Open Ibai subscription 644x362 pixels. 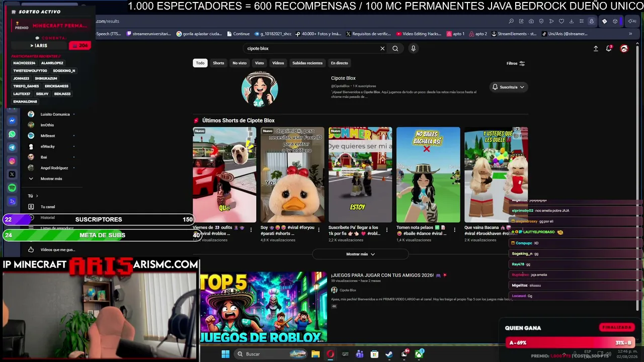[44, 157]
